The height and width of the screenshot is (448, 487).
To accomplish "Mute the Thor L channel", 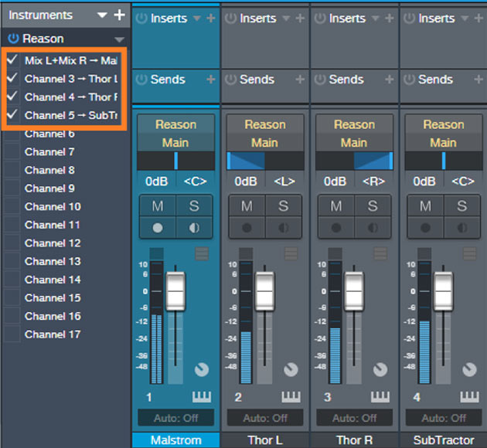I will [247, 206].
